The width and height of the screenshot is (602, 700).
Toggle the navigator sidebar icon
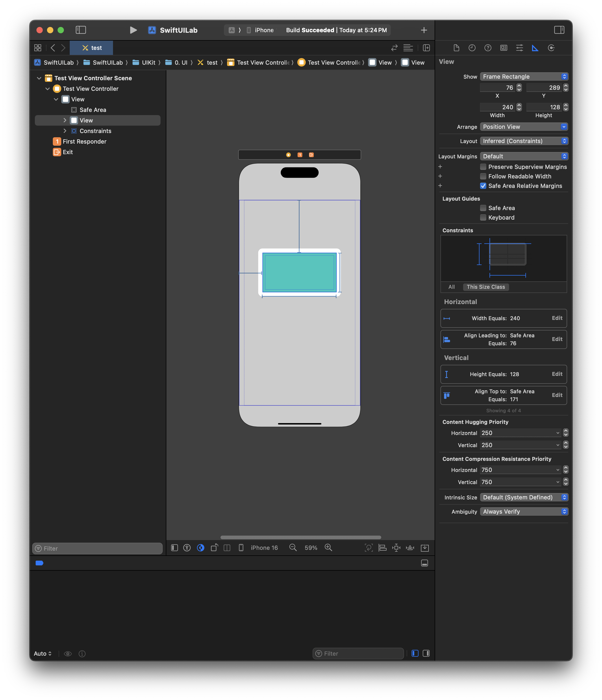pos(81,30)
